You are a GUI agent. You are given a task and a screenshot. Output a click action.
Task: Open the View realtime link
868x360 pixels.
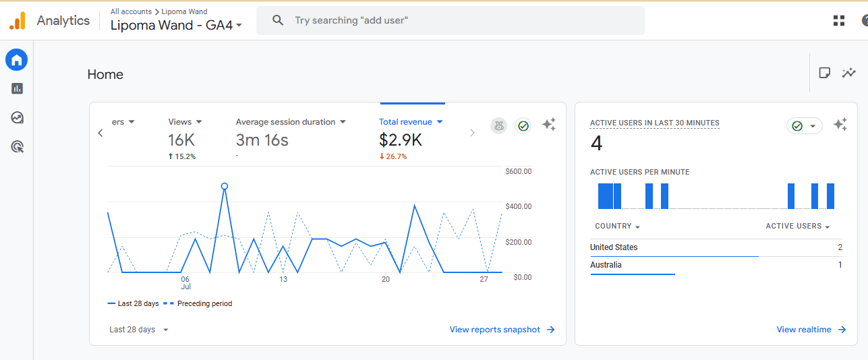[811, 330]
